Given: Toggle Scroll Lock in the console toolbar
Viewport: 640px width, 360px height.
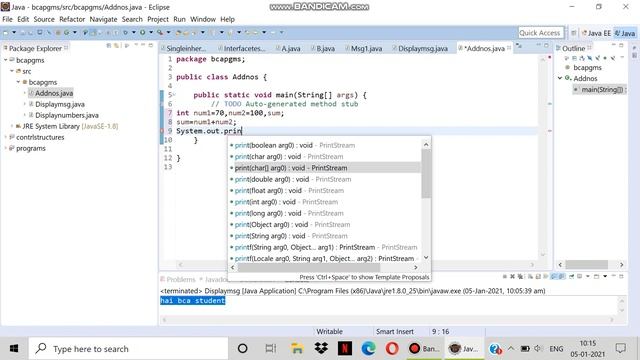Looking at the screenshot, I should (538, 277).
